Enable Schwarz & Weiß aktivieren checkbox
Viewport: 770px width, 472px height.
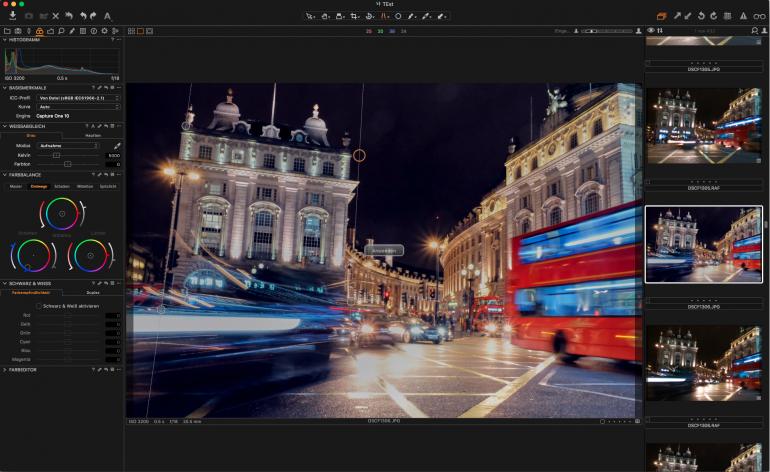[38, 306]
